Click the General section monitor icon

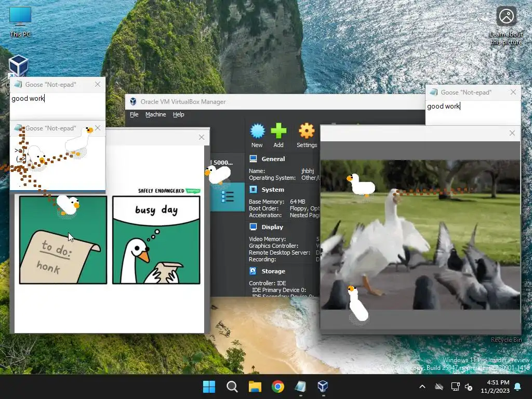click(x=253, y=158)
